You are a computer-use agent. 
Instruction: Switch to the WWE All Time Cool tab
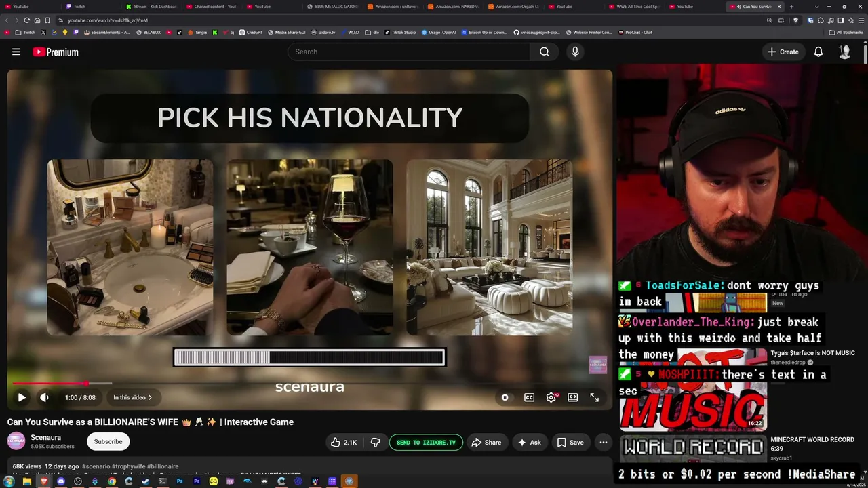tap(633, 7)
